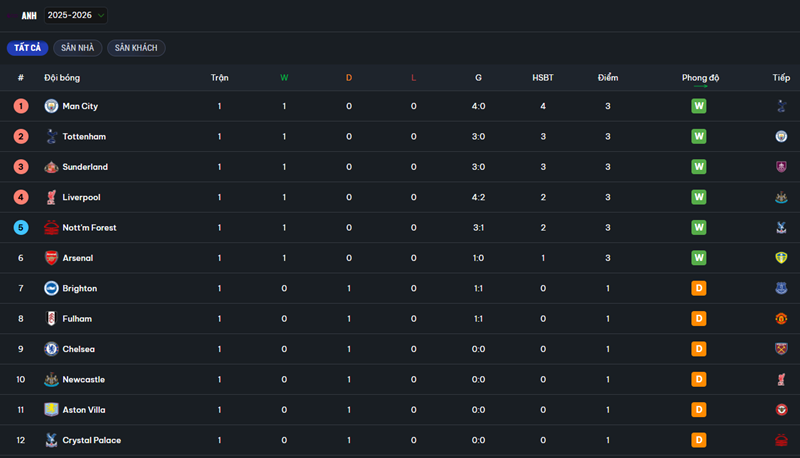Open the Tottenham team name
The image size is (800, 458).
pos(84,137)
